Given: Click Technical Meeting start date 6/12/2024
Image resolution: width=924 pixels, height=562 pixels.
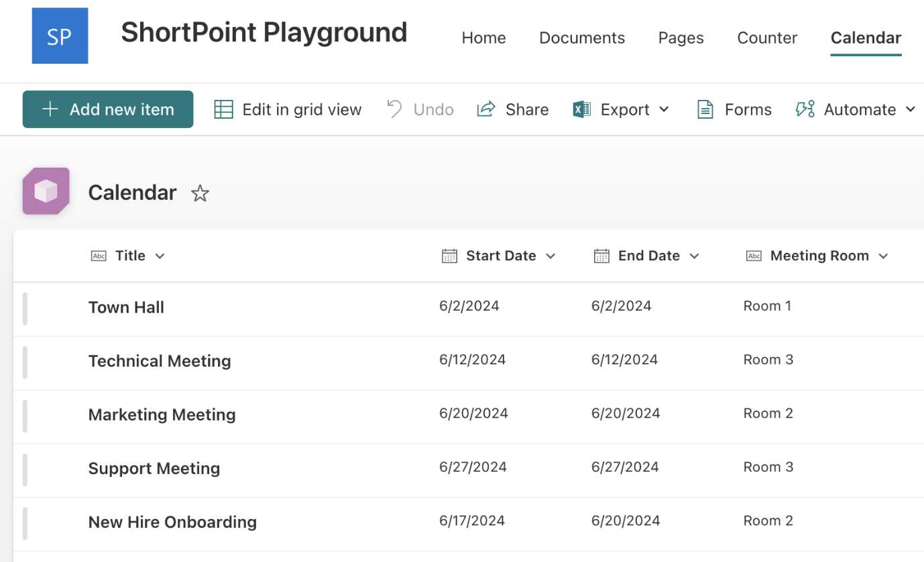Looking at the screenshot, I should [472, 359].
